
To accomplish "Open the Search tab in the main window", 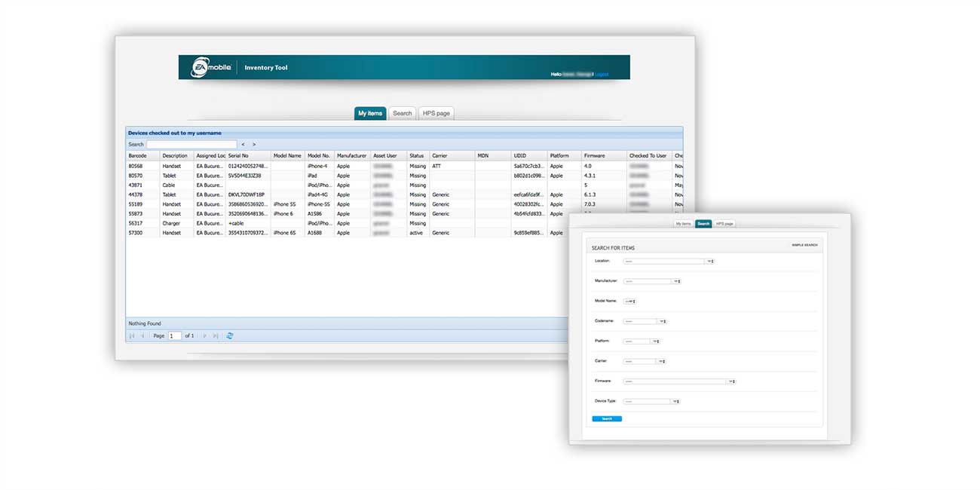I will tap(403, 113).
